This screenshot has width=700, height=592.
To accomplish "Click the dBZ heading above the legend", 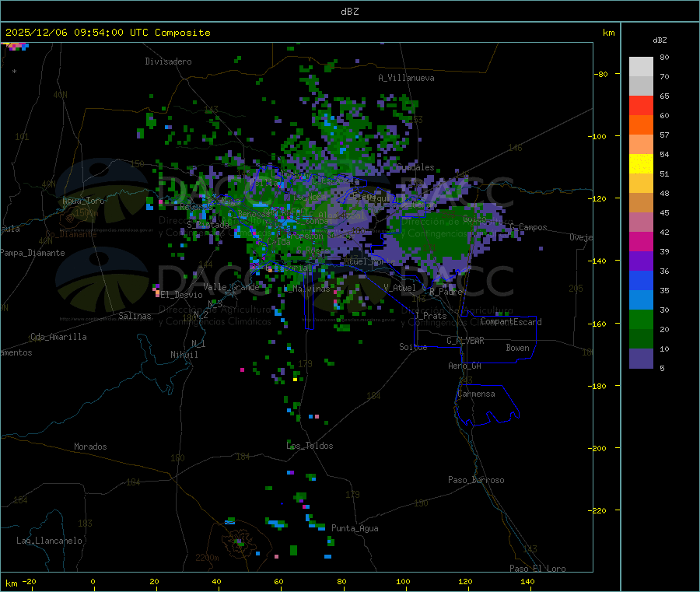I will tap(660, 40).
